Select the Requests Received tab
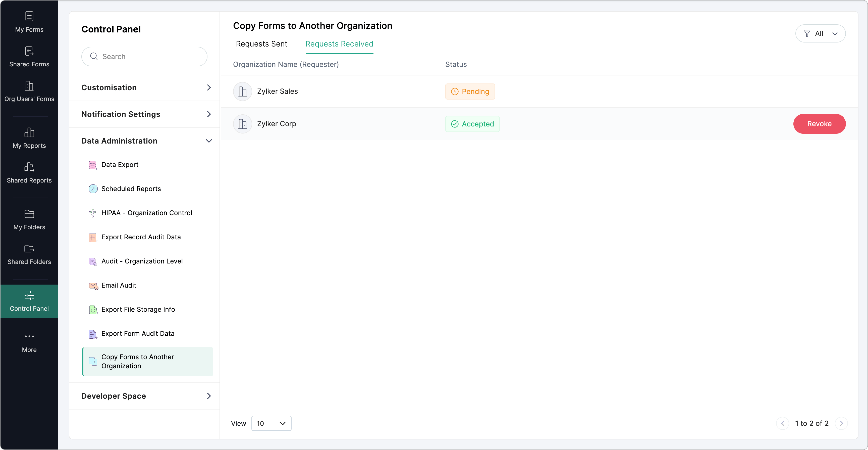The image size is (868, 450). click(x=339, y=44)
